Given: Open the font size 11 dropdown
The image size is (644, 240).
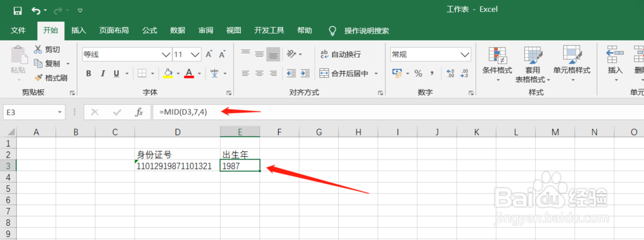Looking at the screenshot, I should 195,54.
